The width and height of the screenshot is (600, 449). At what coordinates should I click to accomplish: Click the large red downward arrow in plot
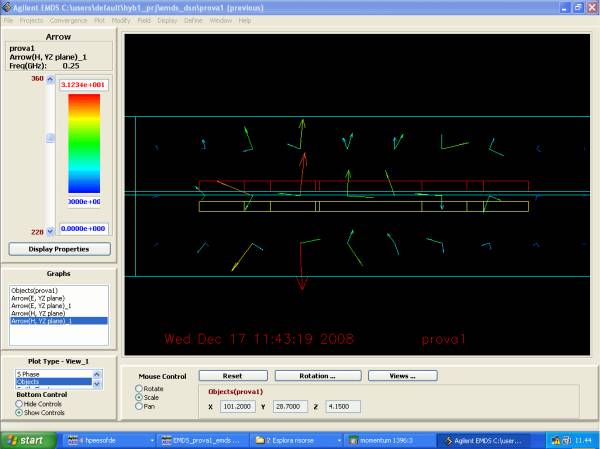tap(302, 266)
